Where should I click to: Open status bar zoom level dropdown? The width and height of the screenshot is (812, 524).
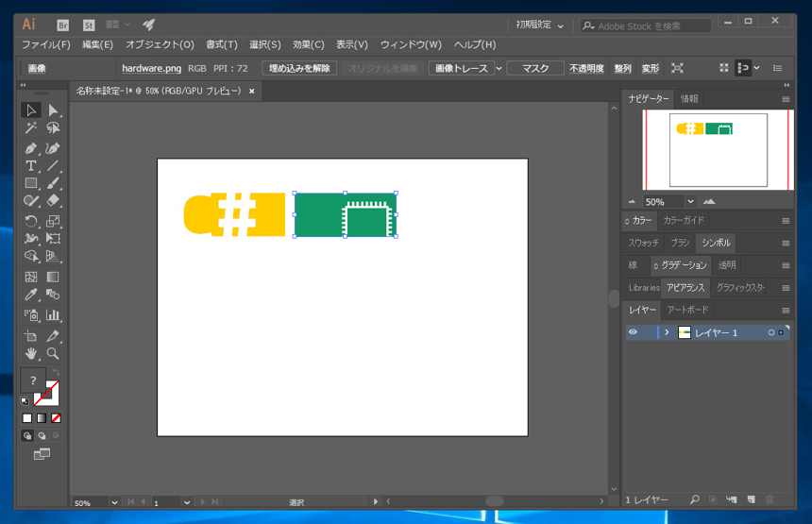(x=114, y=502)
